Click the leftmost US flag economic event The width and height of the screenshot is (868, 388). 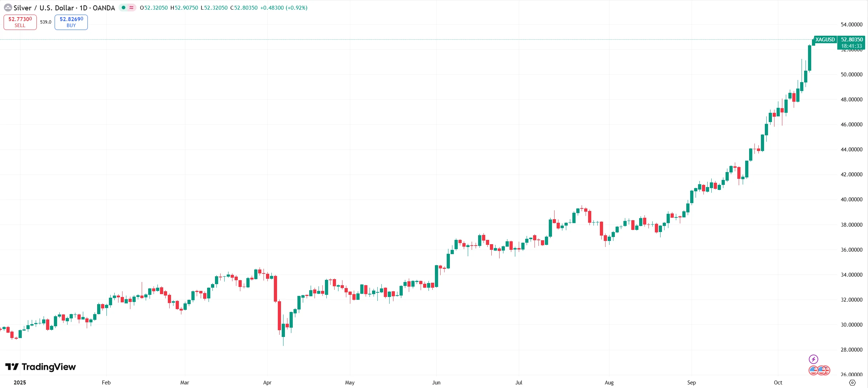[813, 371]
